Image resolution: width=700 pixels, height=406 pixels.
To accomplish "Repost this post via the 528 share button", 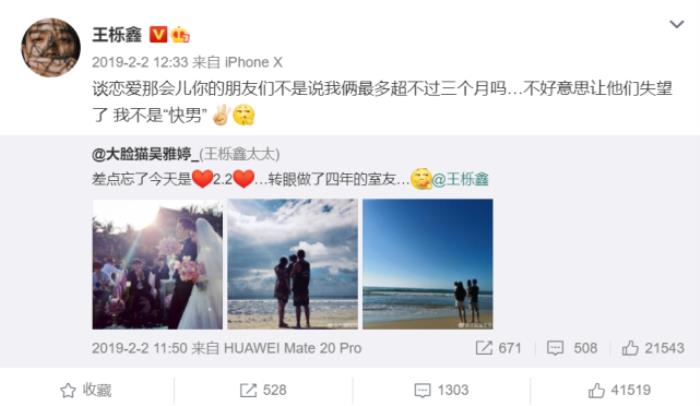I will tap(263, 390).
